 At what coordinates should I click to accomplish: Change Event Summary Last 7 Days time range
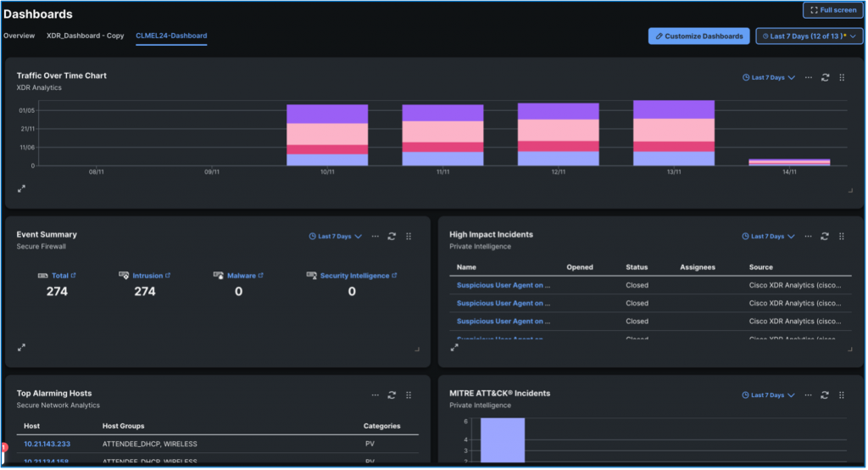[x=335, y=237]
